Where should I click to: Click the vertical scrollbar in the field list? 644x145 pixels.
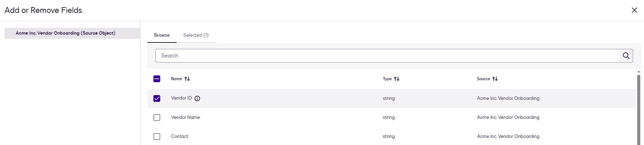[x=639, y=109]
